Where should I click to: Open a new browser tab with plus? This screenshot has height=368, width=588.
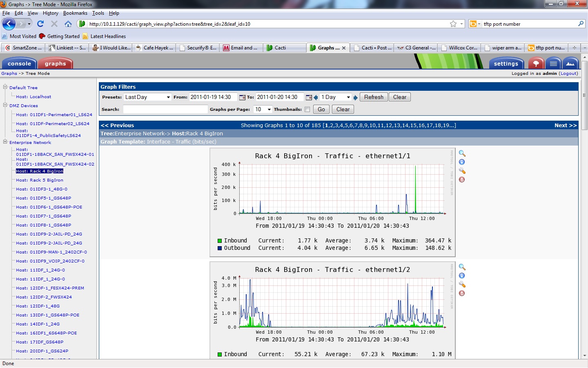[575, 48]
